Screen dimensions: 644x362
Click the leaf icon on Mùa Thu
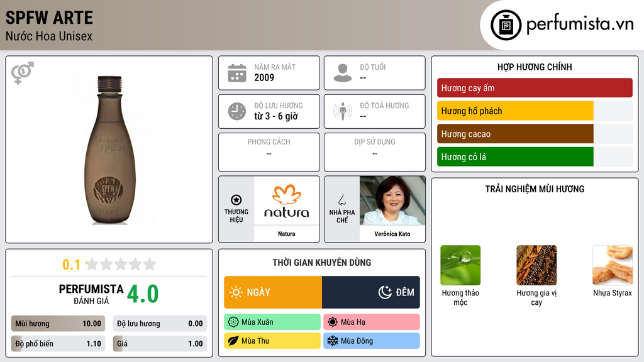click(233, 341)
